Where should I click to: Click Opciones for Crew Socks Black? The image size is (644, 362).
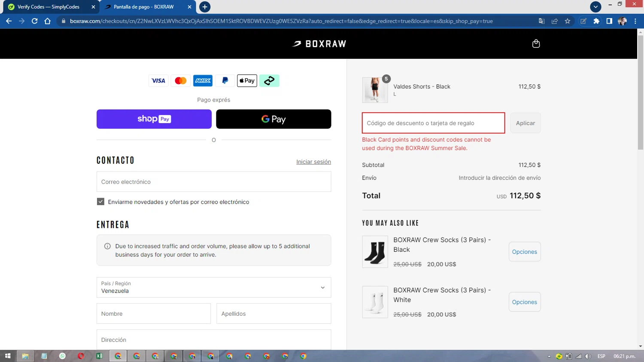525,252
